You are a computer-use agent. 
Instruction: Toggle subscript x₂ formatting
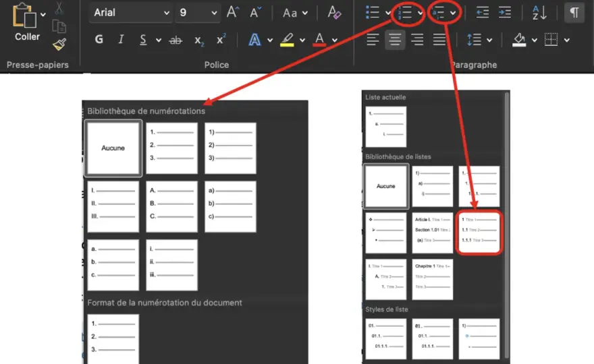(x=199, y=40)
